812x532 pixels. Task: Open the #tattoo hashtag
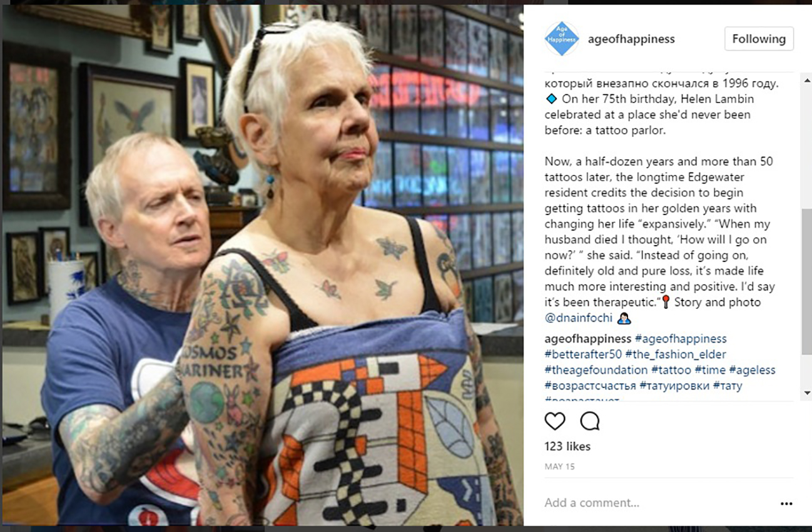(671, 370)
